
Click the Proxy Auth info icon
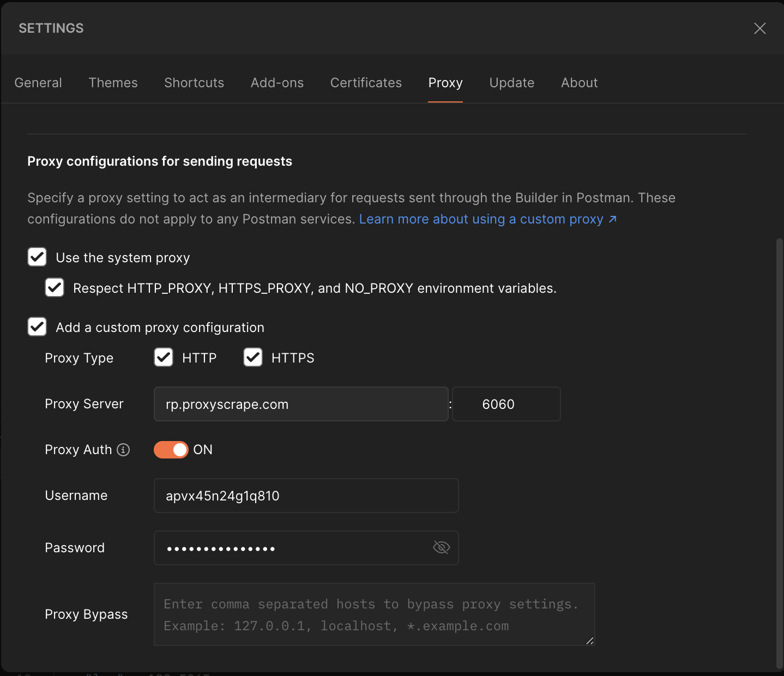tap(124, 450)
